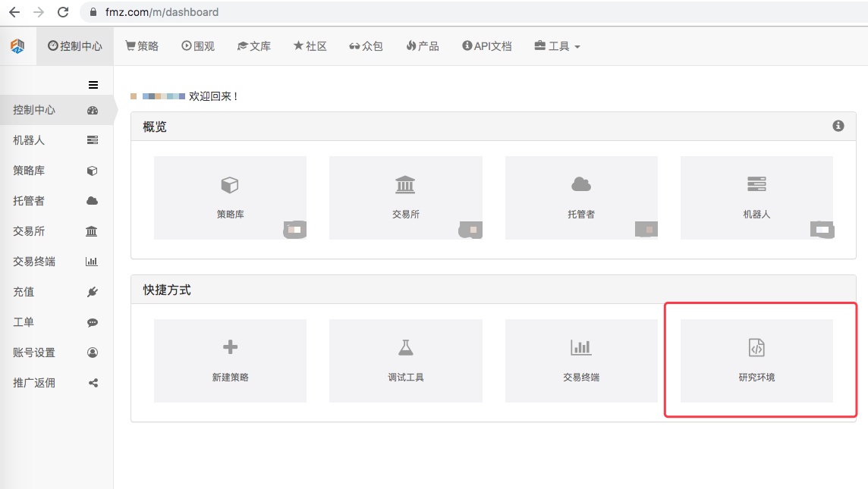Open 社区 from the top navigation
The width and height of the screenshot is (868, 489).
[x=310, y=46]
